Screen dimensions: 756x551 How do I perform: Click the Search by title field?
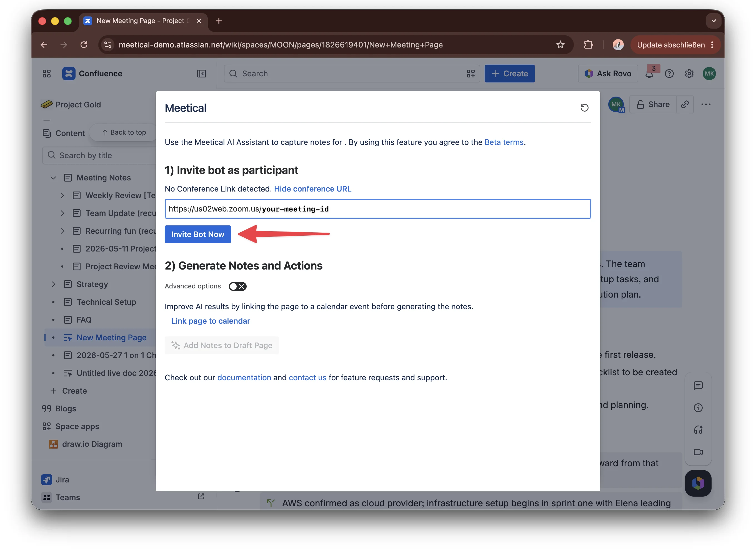tap(99, 155)
